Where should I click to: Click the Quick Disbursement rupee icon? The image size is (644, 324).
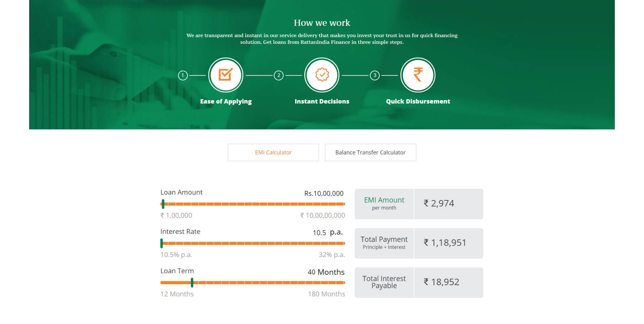(x=418, y=75)
